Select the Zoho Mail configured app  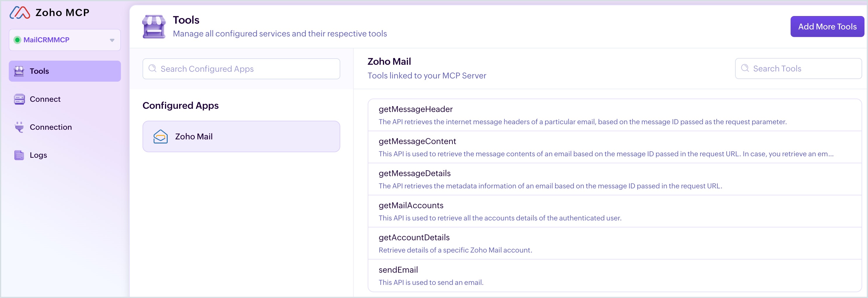click(x=241, y=136)
